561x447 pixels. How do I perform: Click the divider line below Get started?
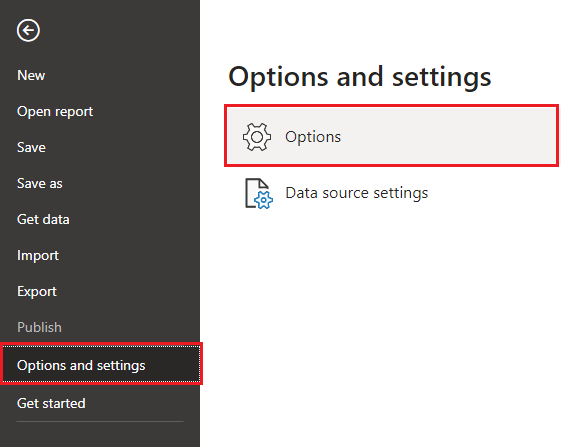[100, 422]
